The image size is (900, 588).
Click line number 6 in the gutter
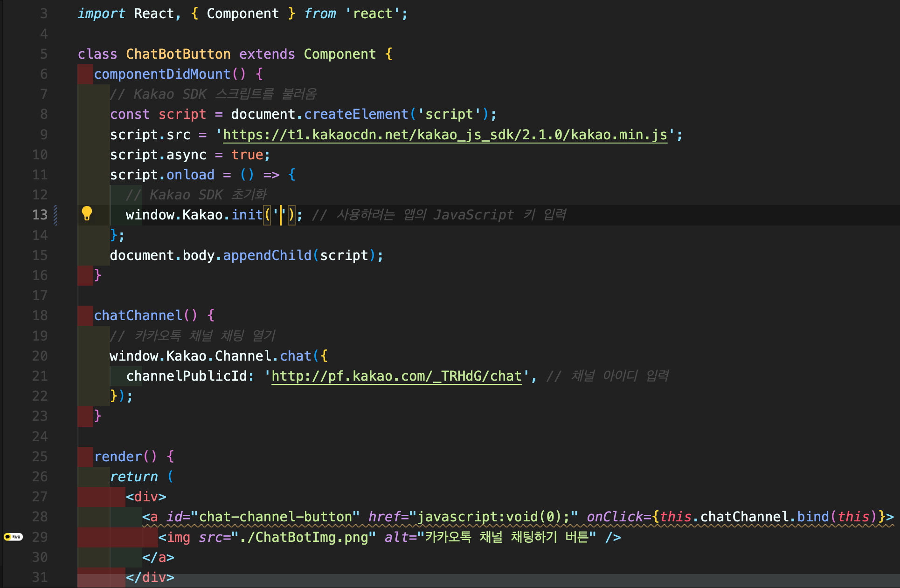click(x=43, y=74)
